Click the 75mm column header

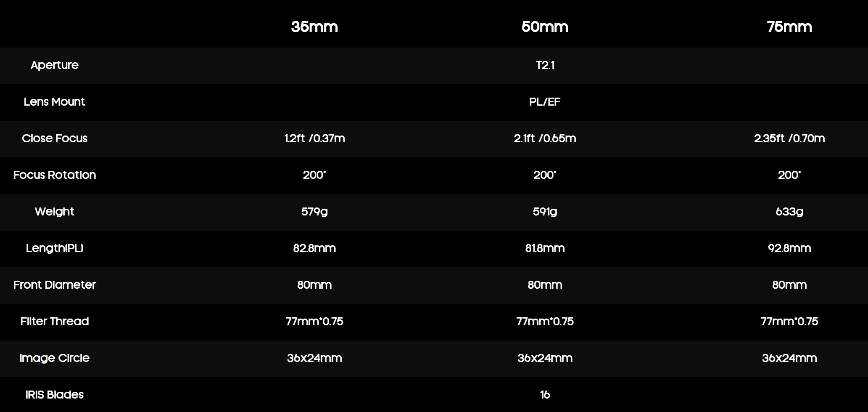789,27
